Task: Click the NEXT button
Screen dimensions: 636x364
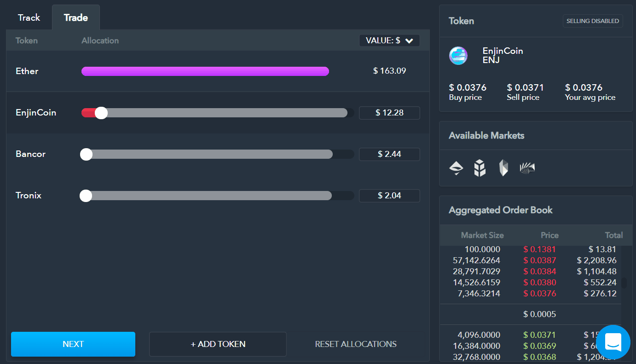Action: 73,344
